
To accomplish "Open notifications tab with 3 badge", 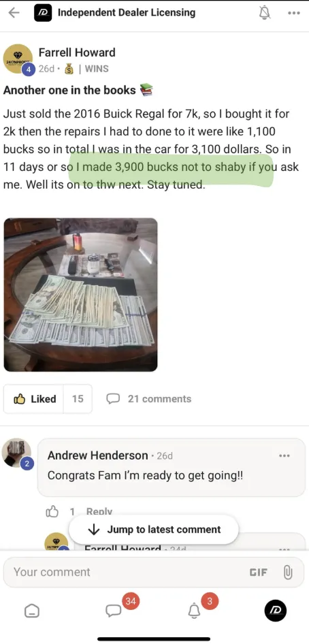I will pyautogui.click(x=194, y=611).
